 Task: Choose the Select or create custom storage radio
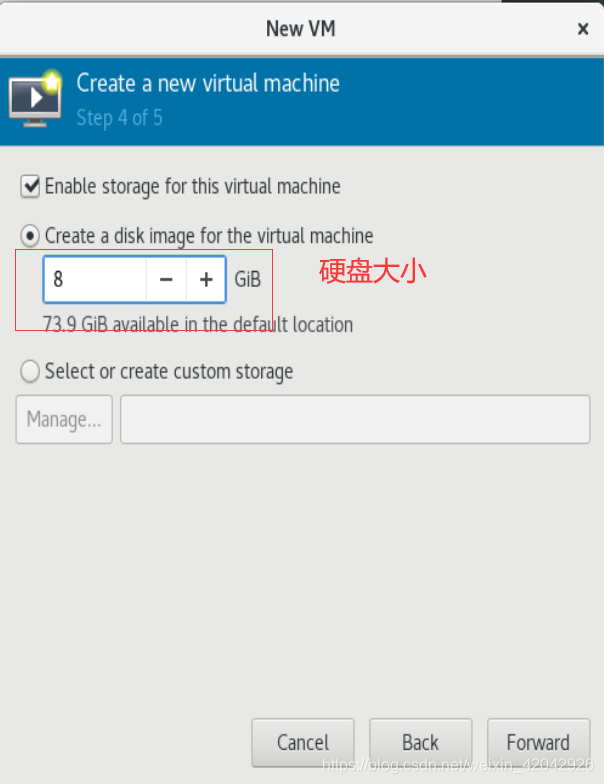point(30,372)
